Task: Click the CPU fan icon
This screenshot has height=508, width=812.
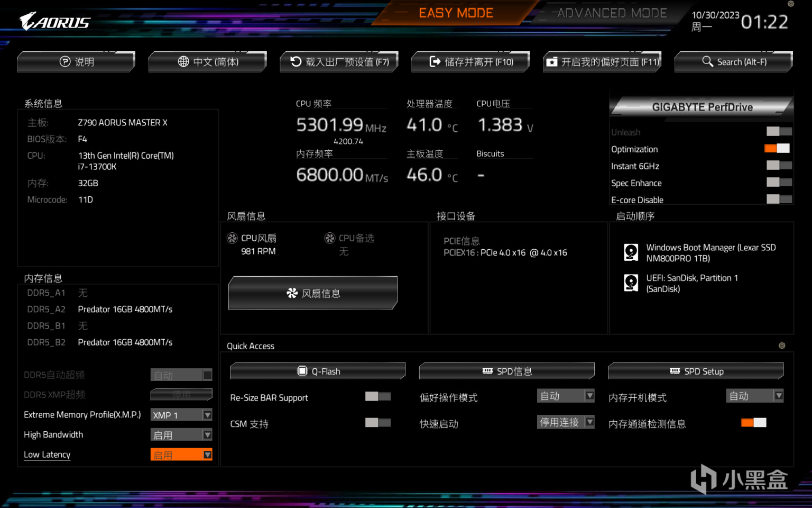Action: pos(232,238)
